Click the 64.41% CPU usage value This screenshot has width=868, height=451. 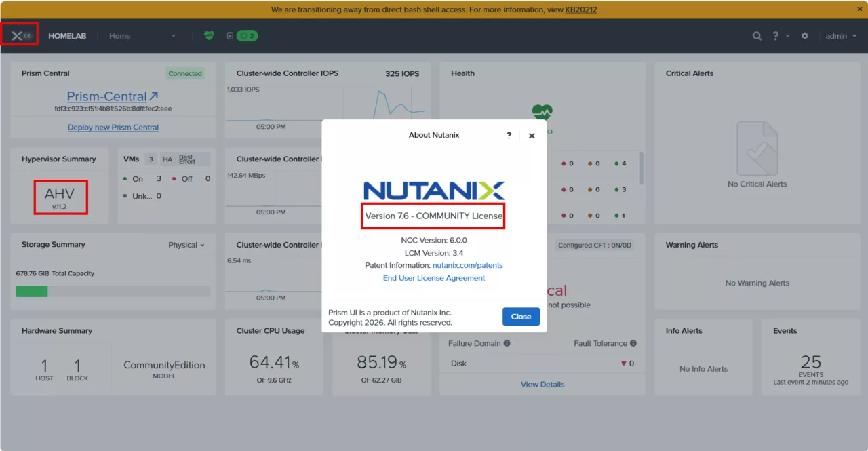pyautogui.click(x=274, y=362)
